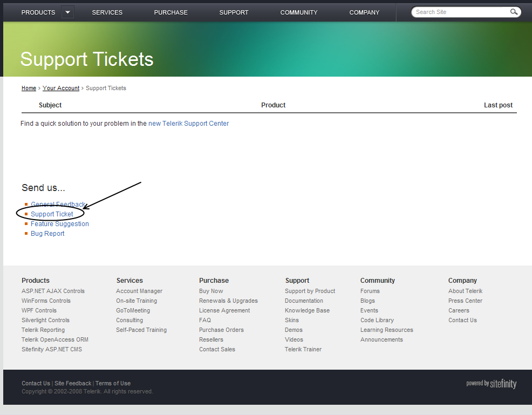This screenshot has width=532, height=415.
Task: Open Documentation footer link
Action: click(x=304, y=301)
